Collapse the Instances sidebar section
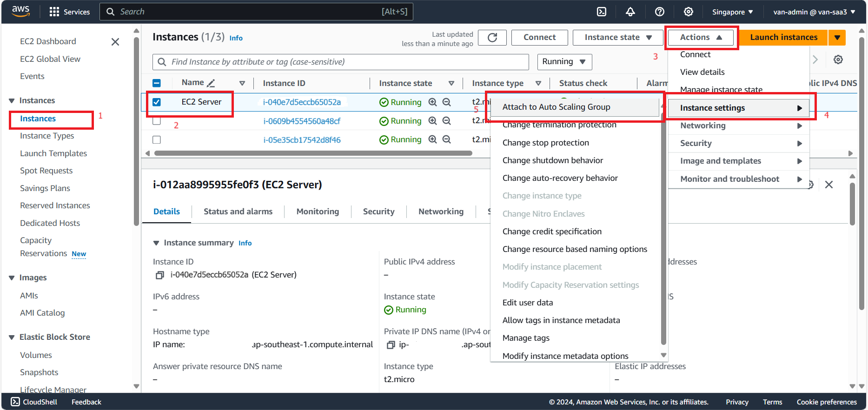Screen dimensions: 868x410 click(x=12, y=101)
